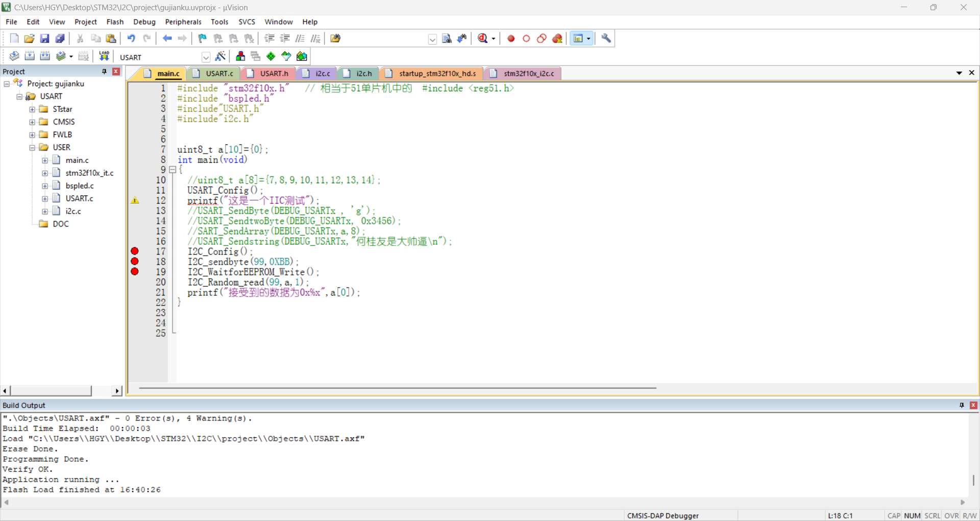Open Manage Project Items icon
The image size is (980, 521).
click(x=240, y=56)
